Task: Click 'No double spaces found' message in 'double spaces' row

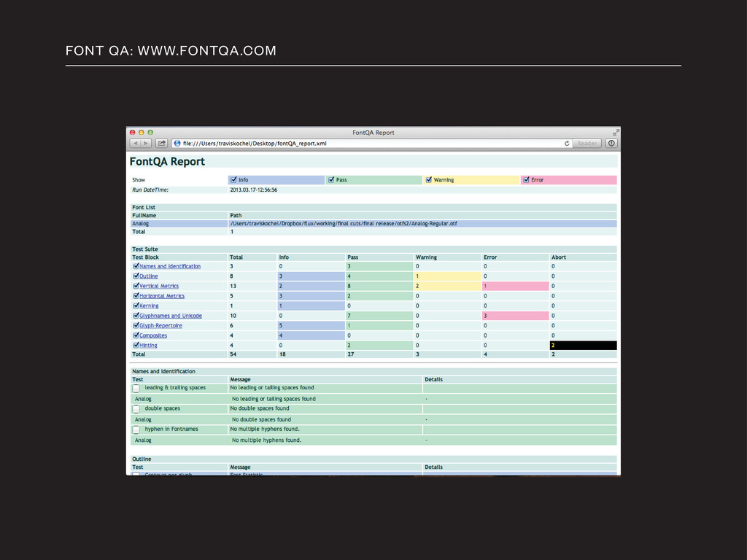Action: (260, 408)
